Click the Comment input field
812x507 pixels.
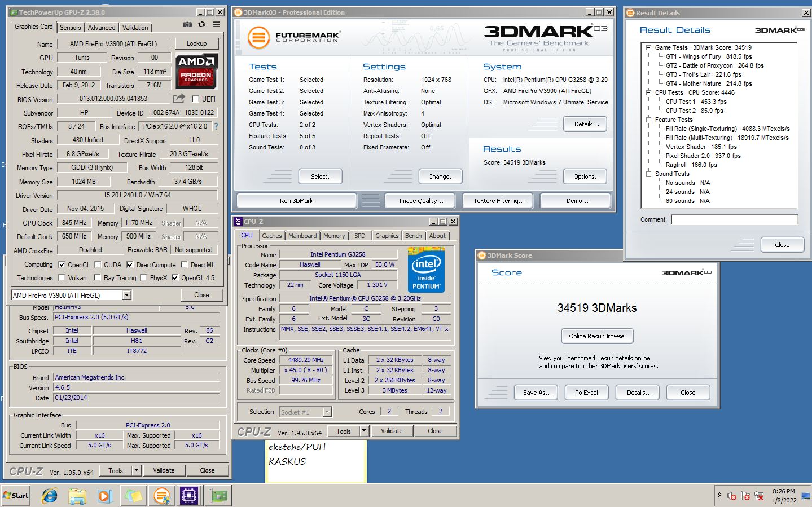click(x=734, y=219)
